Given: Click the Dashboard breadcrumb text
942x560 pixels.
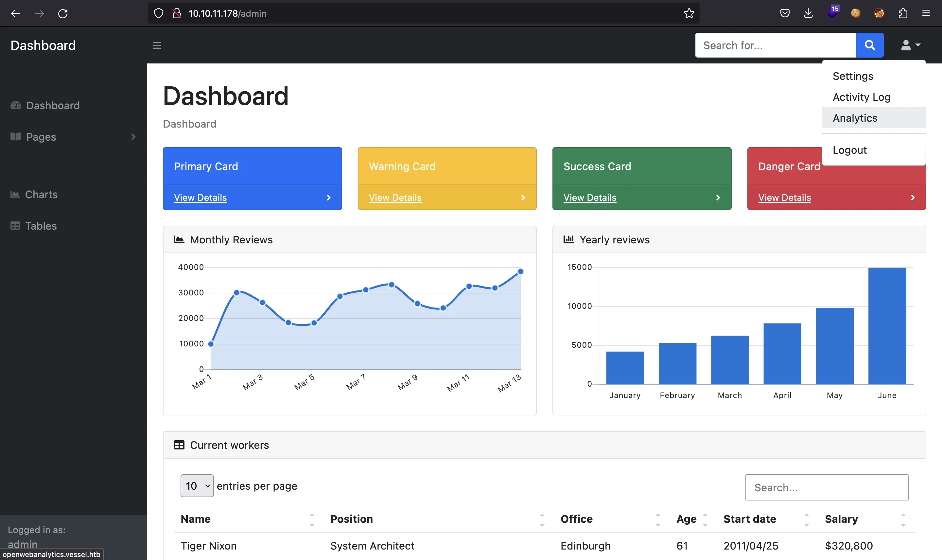Looking at the screenshot, I should pyautogui.click(x=189, y=124).
